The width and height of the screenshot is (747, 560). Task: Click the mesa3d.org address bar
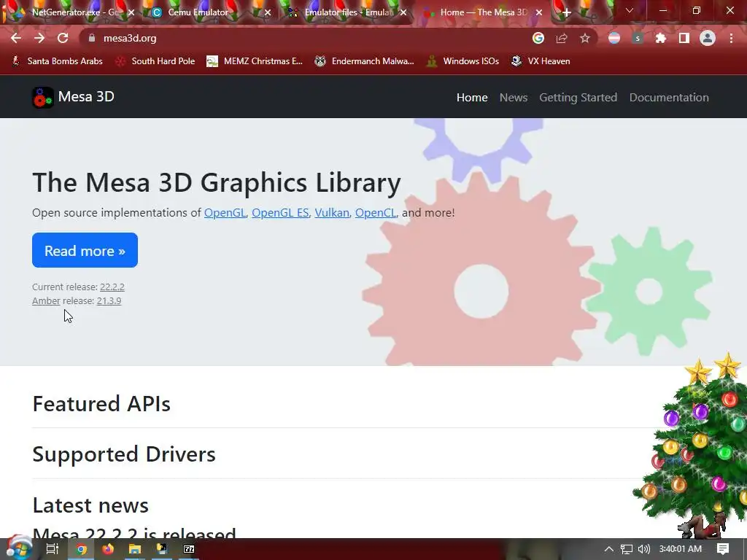point(305,38)
